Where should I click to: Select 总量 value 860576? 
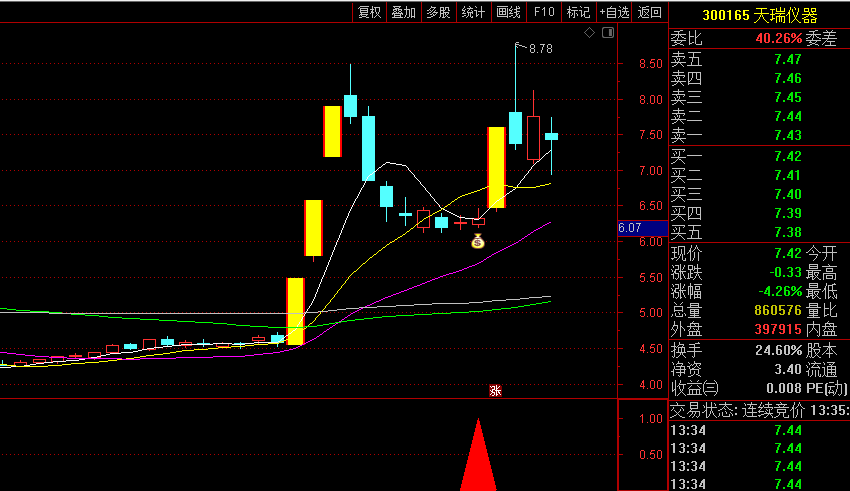[778, 311]
